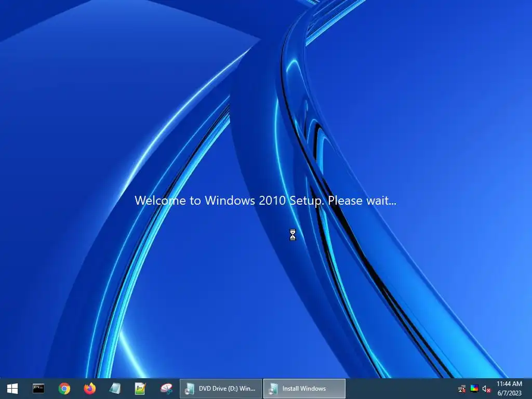Viewport: 532px width, 399px height.
Task: Open the color display tray icon
Action: 474,389
